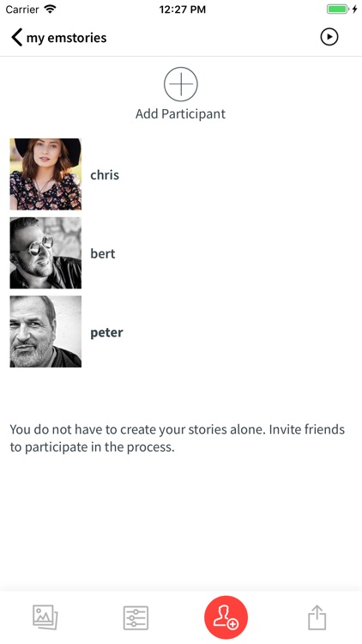Screen dimensions: 362x644
Task: Select participant name bert
Action: click(x=103, y=253)
